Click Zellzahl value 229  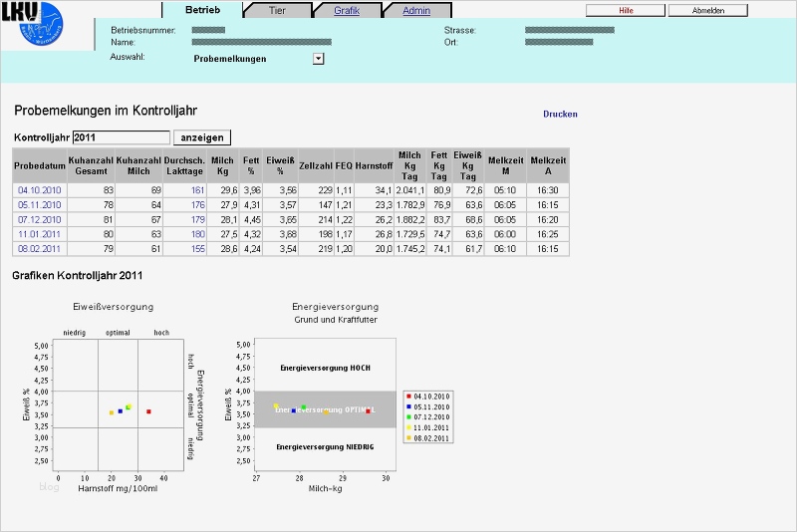click(326, 190)
